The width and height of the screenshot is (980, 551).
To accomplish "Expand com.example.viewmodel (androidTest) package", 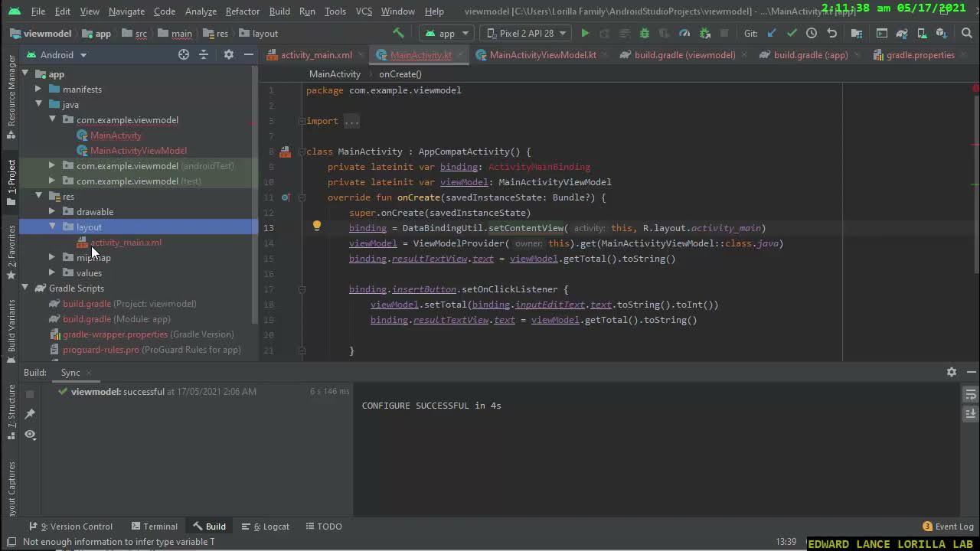I will coord(52,166).
